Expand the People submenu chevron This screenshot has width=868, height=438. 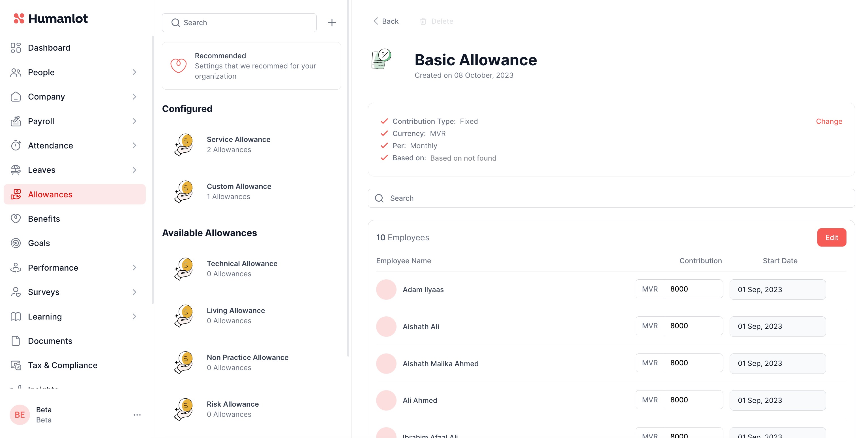coord(134,72)
